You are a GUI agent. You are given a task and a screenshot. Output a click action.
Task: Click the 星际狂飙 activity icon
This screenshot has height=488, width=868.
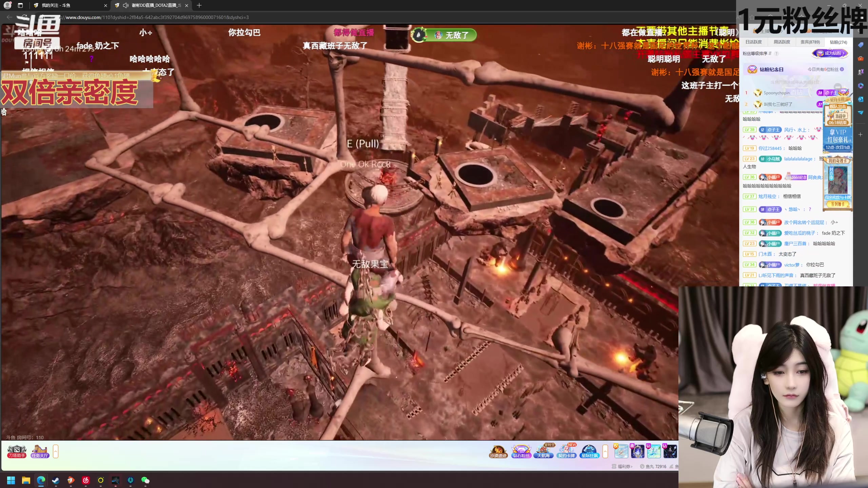(x=589, y=451)
